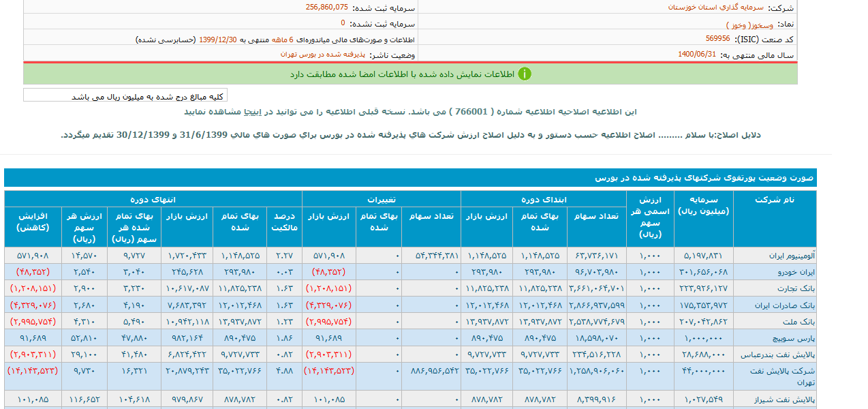This screenshot has height=409, width=868.
Task: Click the 'تغییرات' group header
Action: pyautogui.click(x=382, y=199)
